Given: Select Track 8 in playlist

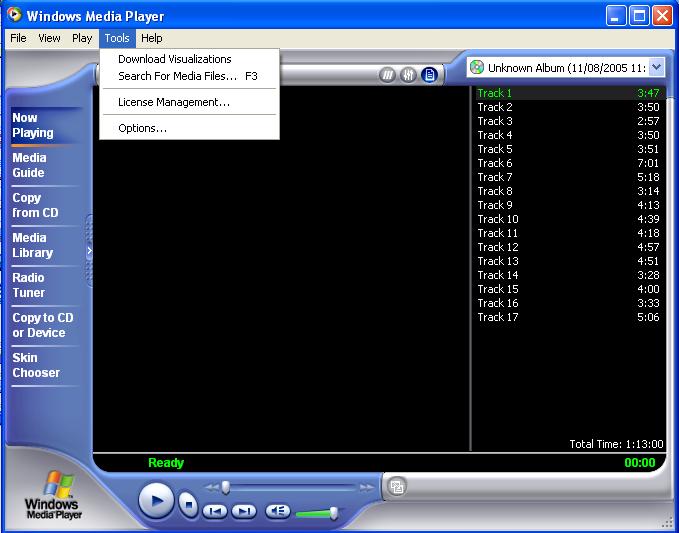Looking at the screenshot, I should click(x=569, y=191).
